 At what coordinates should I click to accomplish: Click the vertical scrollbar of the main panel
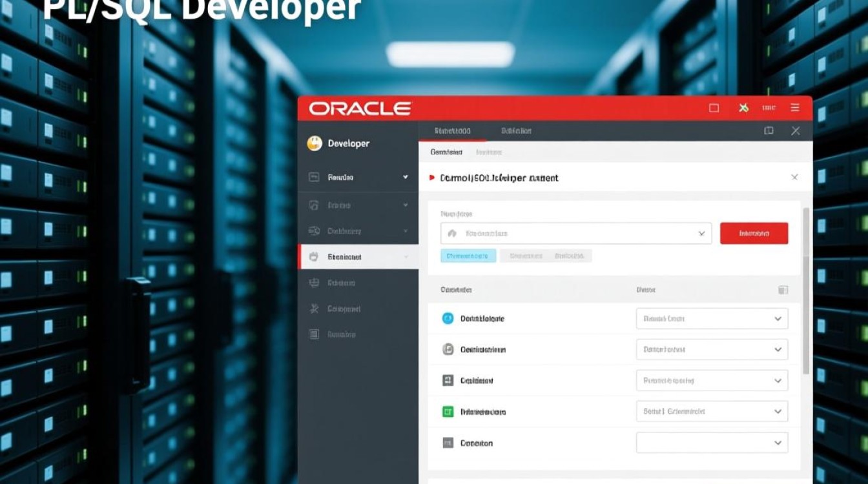(x=806, y=290)
